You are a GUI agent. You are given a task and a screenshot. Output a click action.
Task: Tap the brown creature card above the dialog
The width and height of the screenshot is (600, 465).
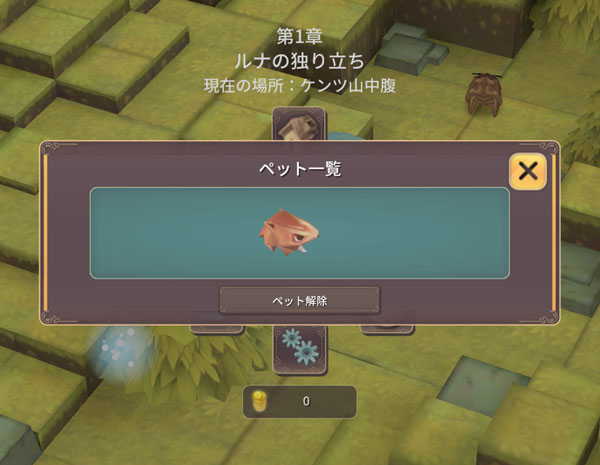[x=299, y=124]
